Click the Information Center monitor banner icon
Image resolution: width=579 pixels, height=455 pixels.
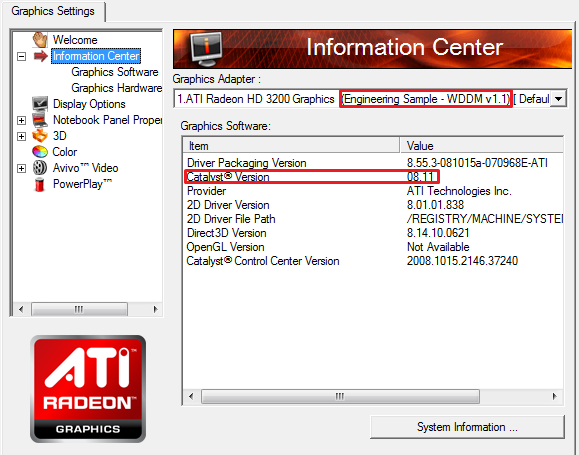pos(206,49)
